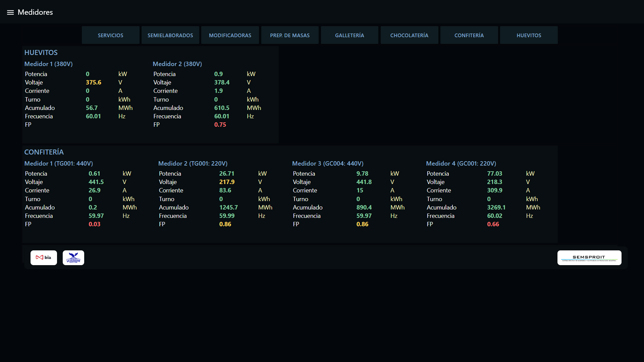Select Medidor 4 (GC001: 220V) header
Screen dimensions: 644x362
pos(461,164)
